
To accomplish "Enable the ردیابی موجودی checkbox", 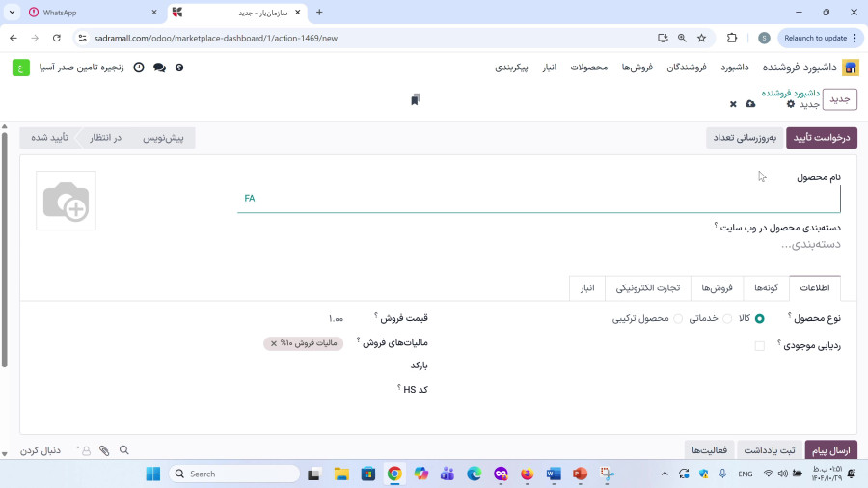I will point(760,345).
